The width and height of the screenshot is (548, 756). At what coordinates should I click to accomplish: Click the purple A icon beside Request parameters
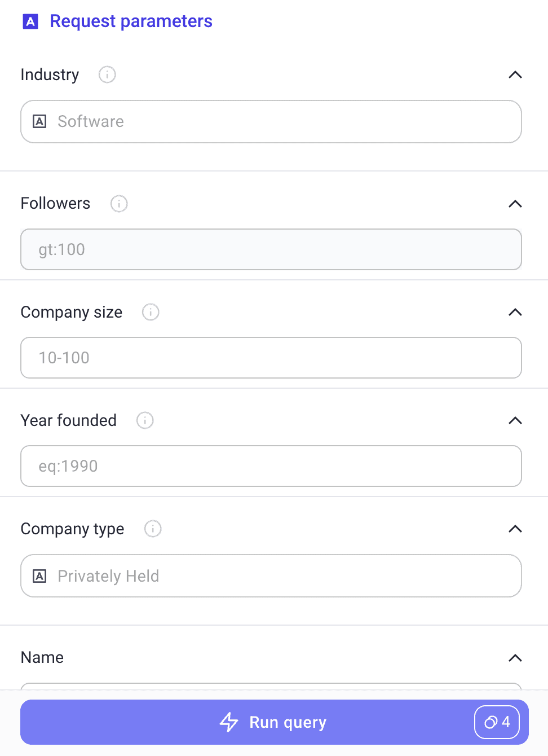click(x=30, y=22)
